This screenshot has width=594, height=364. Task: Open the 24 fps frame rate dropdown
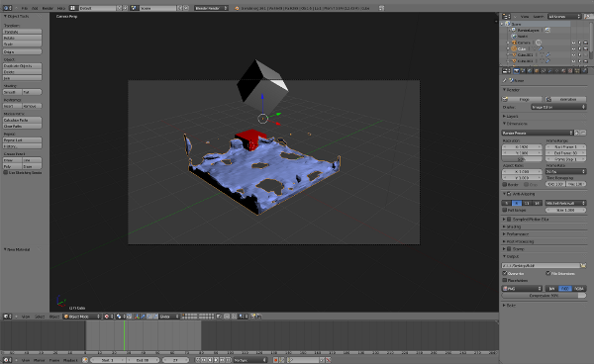565,171
